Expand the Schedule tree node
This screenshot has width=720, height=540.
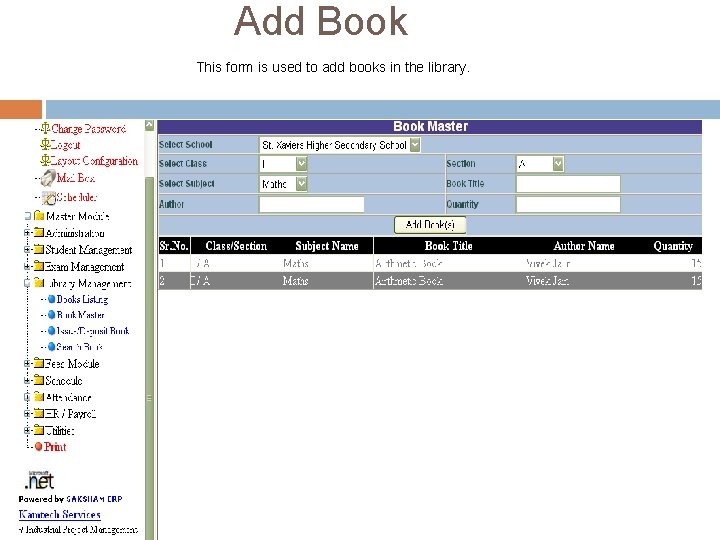(27, 380)
